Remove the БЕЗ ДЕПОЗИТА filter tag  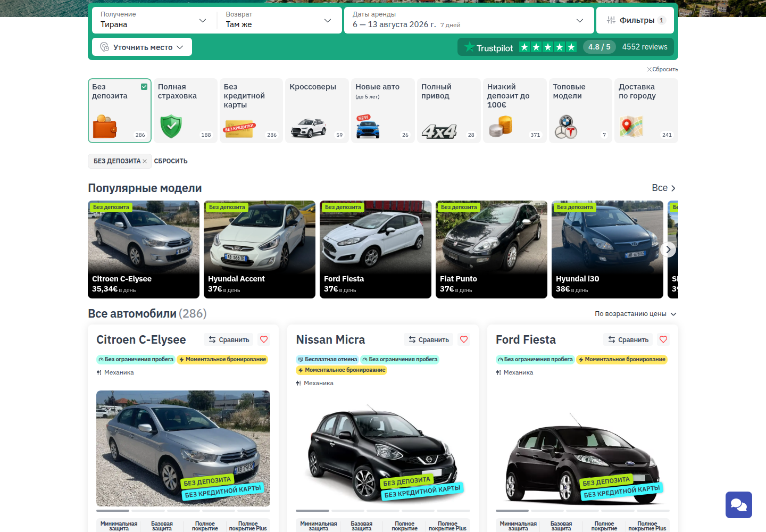[145, 161]
